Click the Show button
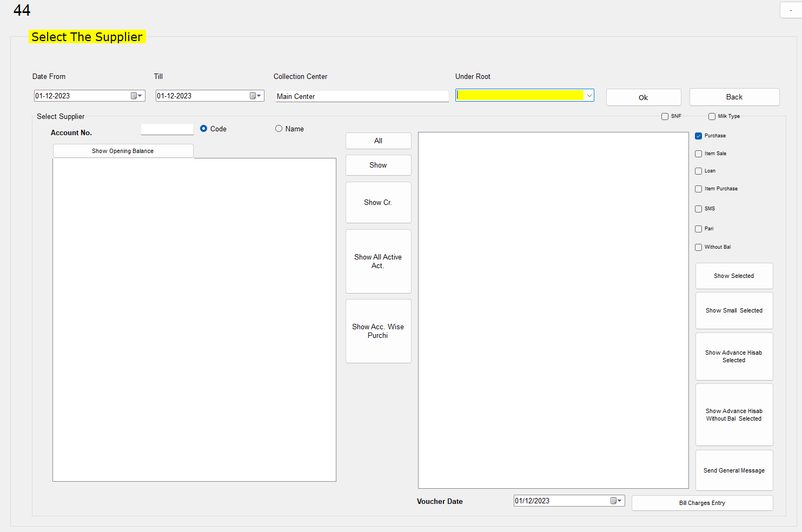The height and width of the screenshot is (532, 802). [379, 165]
